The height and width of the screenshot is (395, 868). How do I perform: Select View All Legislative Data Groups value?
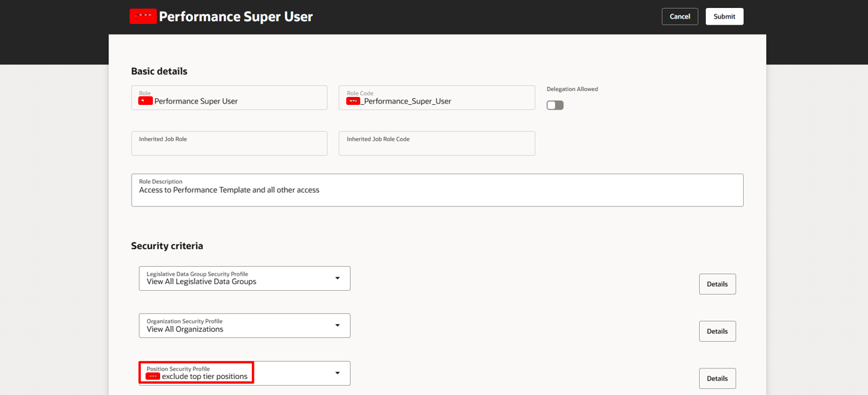(201, 281)
